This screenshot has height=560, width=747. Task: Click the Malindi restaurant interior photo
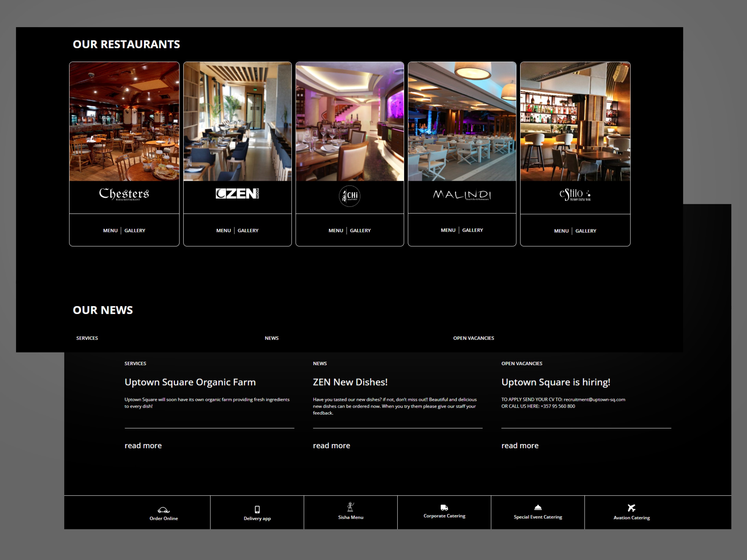point(462,122)
